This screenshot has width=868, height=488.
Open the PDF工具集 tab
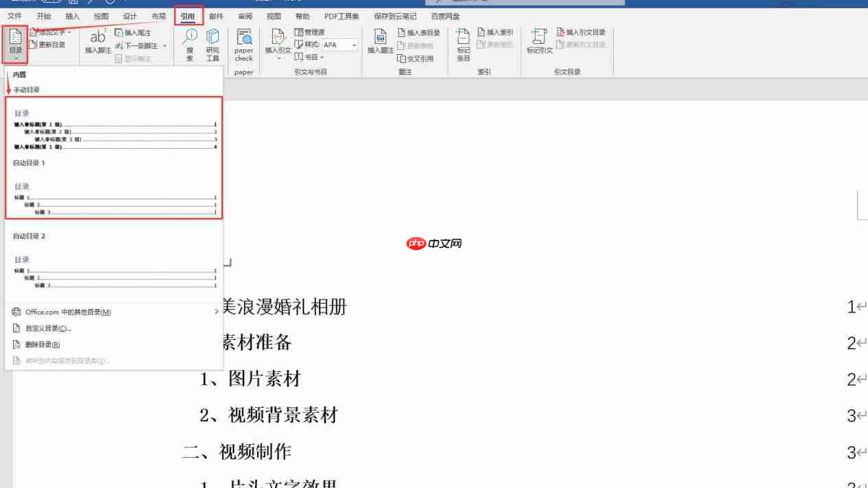click(341, 16)
